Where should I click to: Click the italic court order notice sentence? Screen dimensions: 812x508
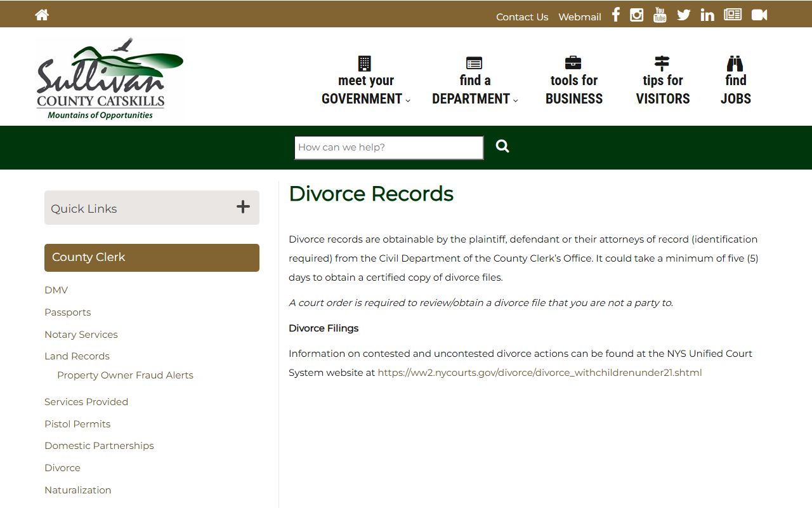point(481,303)
